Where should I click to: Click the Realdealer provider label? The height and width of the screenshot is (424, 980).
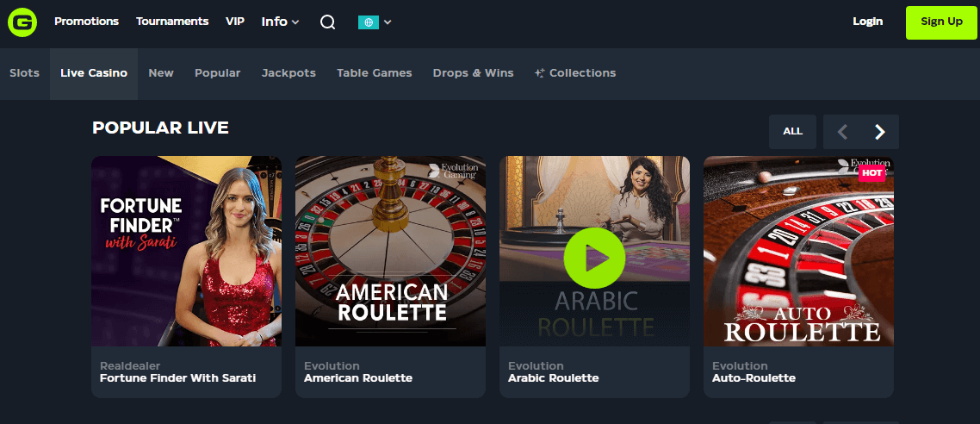tap(130, 366)
